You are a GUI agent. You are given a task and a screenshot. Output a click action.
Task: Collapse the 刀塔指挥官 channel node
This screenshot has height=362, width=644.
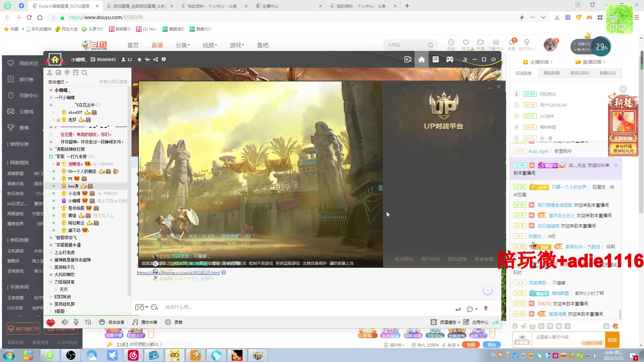(x=51, y=282)
